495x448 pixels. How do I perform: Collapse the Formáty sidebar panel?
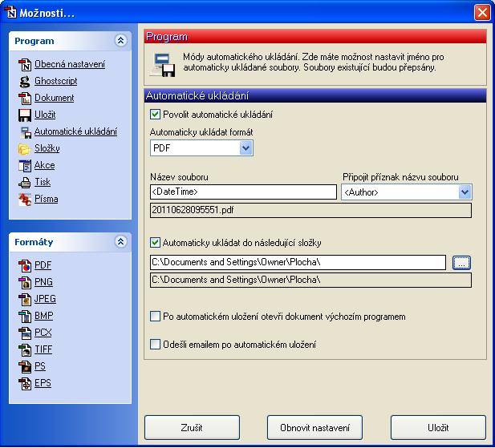coord(120,242)
